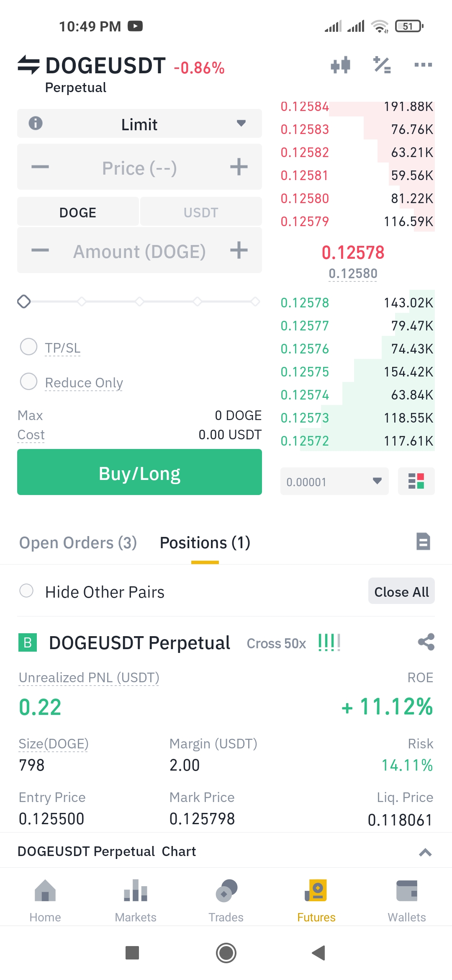Click the info icon in the order type box
The height and width of the screenshot is (980, 452).
[36, 123]
